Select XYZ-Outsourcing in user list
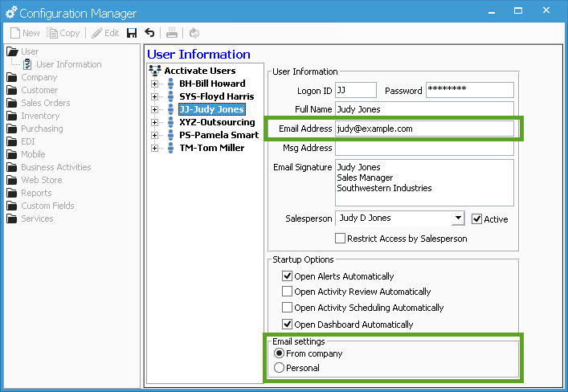Viewport: 568px width, 392px height. point(218,122)
